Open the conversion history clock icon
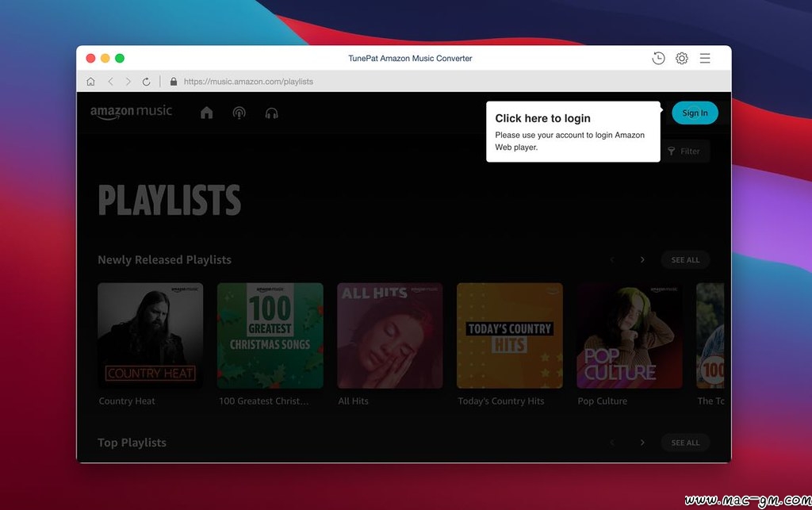 pos(658,58)
